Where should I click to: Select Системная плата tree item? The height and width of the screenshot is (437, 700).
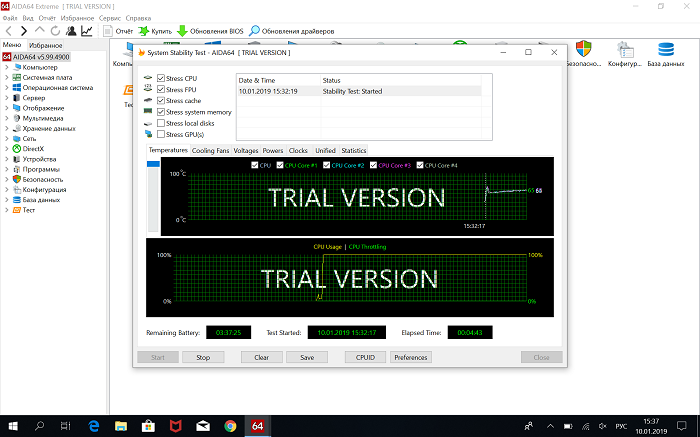(47, 78)
